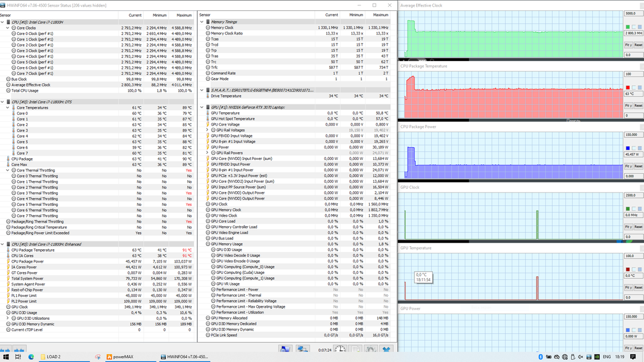Image resolution: width=644 pixels, height=362 pixels.
Task: Click the ENG language indicator
Action: tap(606, 357)
